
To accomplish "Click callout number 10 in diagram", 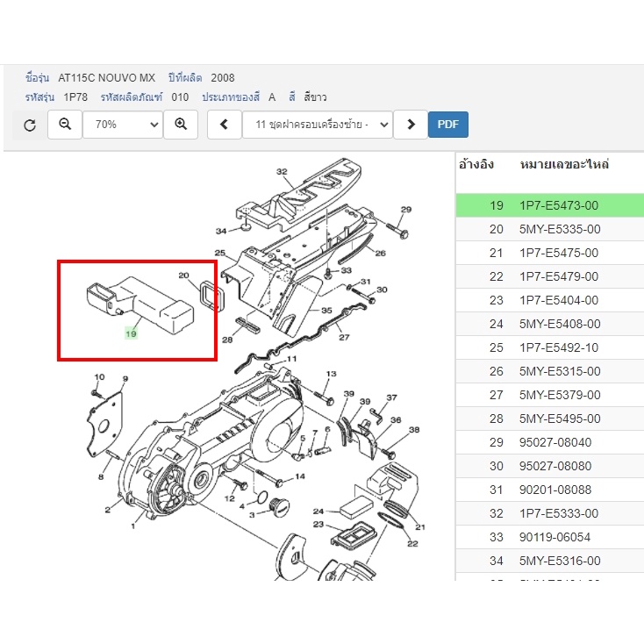I will tap(99, 376).
